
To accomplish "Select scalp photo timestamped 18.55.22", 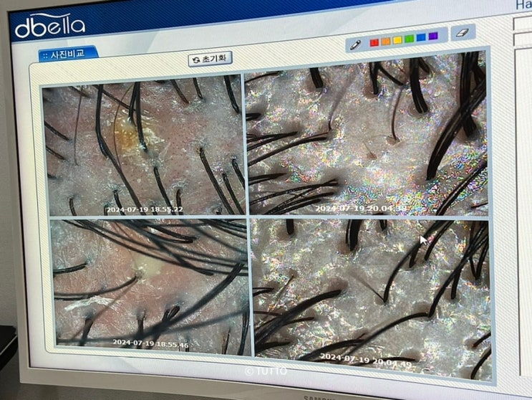I will coord(144,146).
